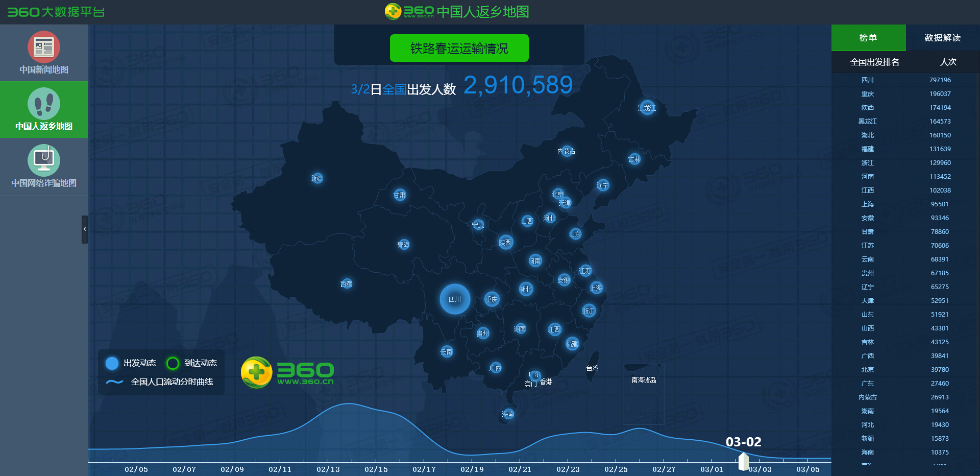This screenshot has width=980, height=476.
Task: Open the network fraud map monitor icon
Action: [44, 160]
